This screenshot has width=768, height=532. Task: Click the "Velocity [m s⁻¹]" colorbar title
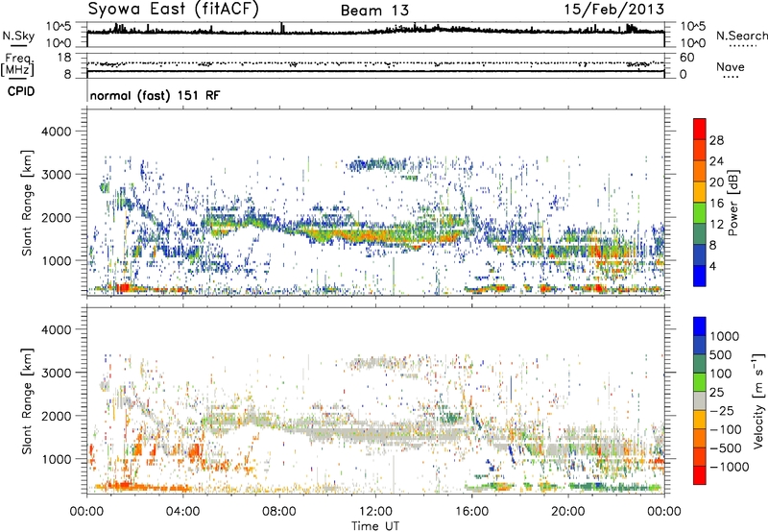coord(758,400)
